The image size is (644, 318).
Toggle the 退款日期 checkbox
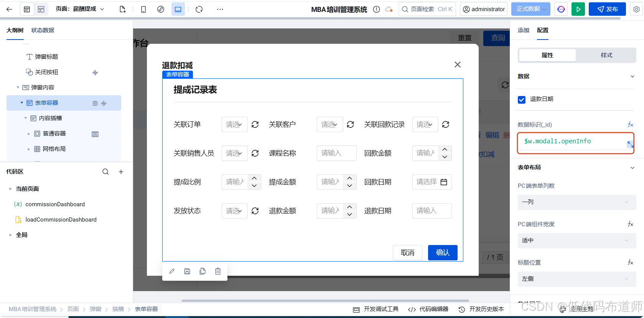[522, 99]
